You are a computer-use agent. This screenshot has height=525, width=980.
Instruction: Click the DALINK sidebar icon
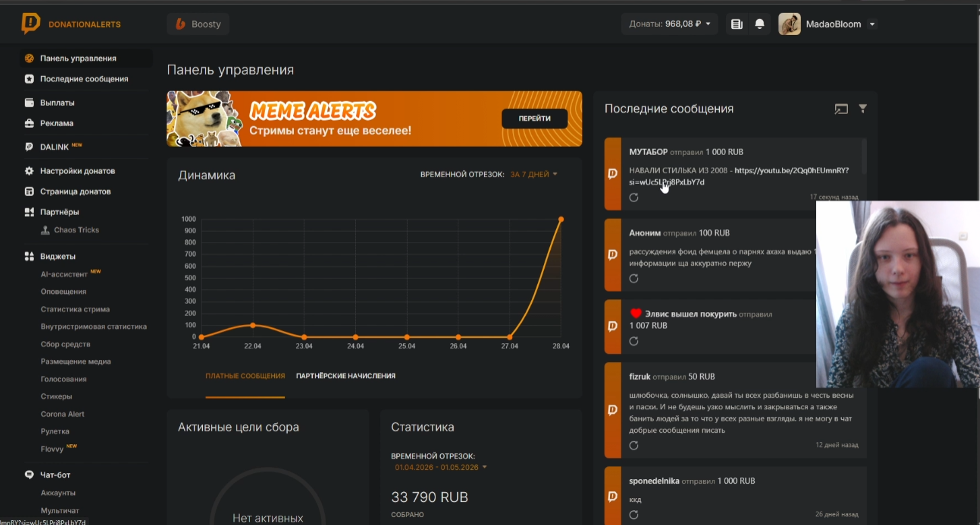(x=29, y=146)
